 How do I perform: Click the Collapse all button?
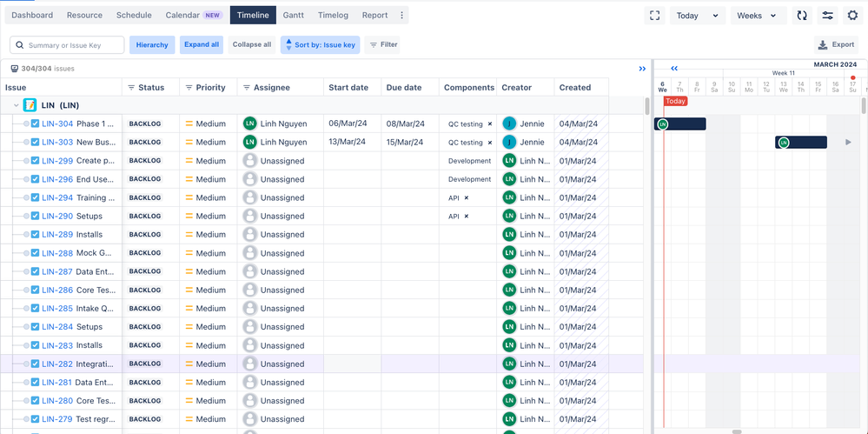pyautogui.click(x=252, y=45)
